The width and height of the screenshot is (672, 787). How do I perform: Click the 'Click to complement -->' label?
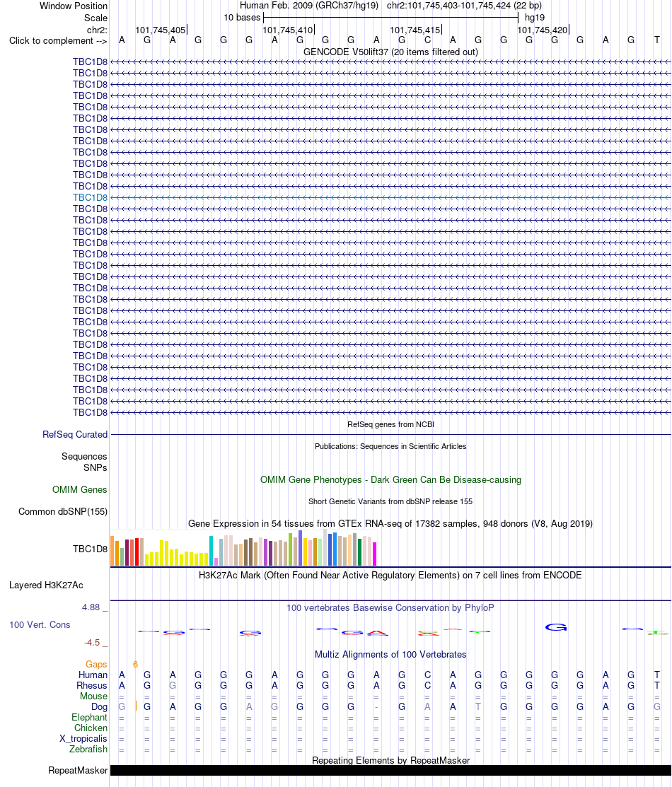pyautogui.click(x=58, y=40)
